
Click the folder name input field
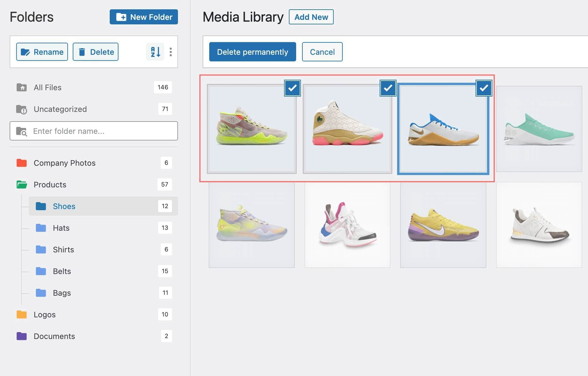(x=94, y=131)
